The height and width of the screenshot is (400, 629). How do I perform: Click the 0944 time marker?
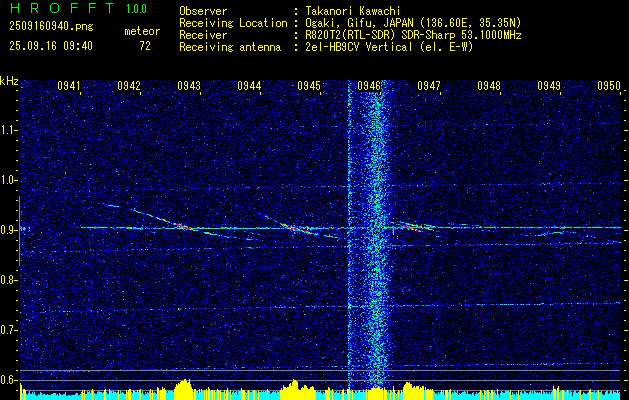249,86
